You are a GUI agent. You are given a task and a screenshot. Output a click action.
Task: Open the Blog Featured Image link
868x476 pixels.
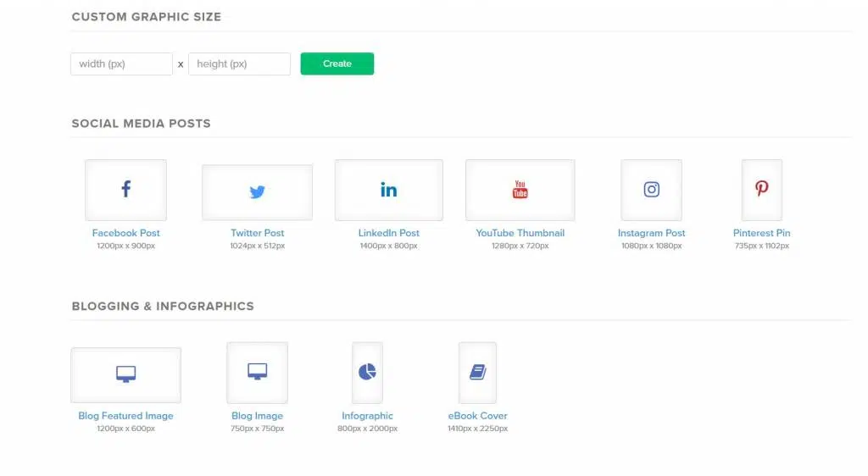coord(125,416)
